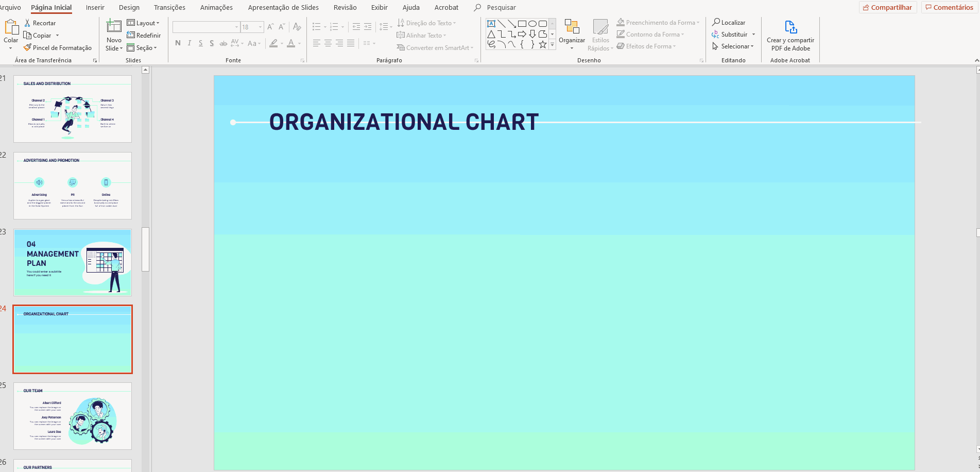
Task: Click Contorno da Forma button
Action: pos(650,35)
